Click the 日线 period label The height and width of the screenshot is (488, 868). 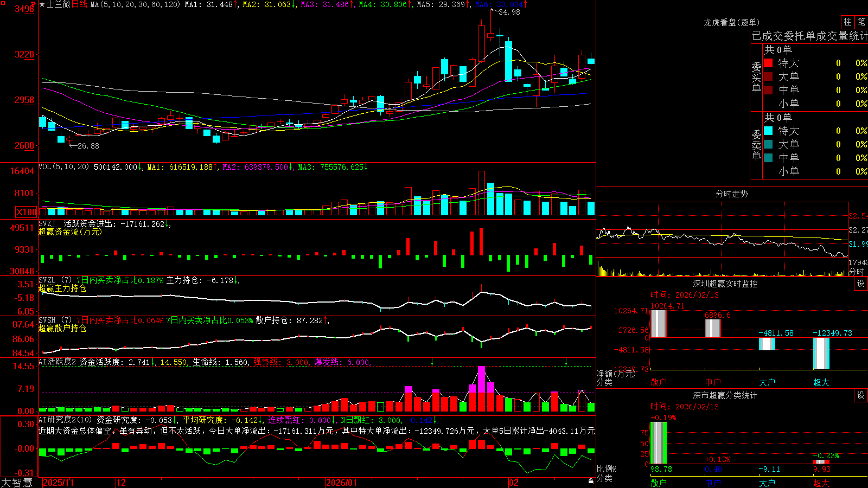79,4
